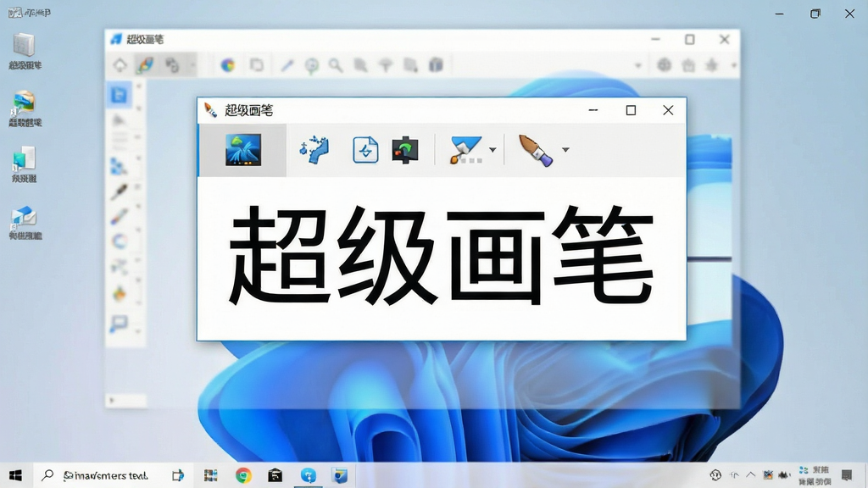Open the dropdown arrow next to the paintbrush
The image size is (868, 488).
pyautogui.click(x=565, y=150)
